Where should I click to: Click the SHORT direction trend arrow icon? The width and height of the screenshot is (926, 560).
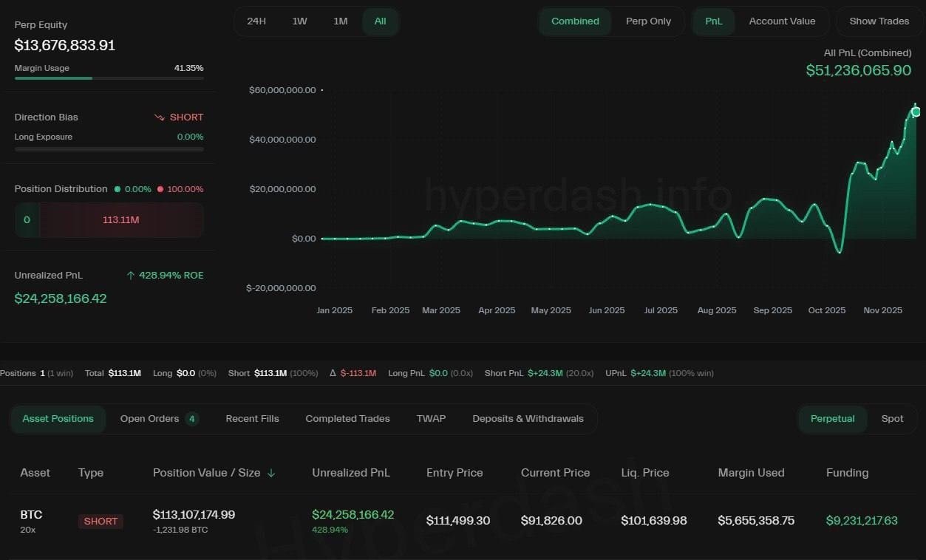(x=159, y=117)
